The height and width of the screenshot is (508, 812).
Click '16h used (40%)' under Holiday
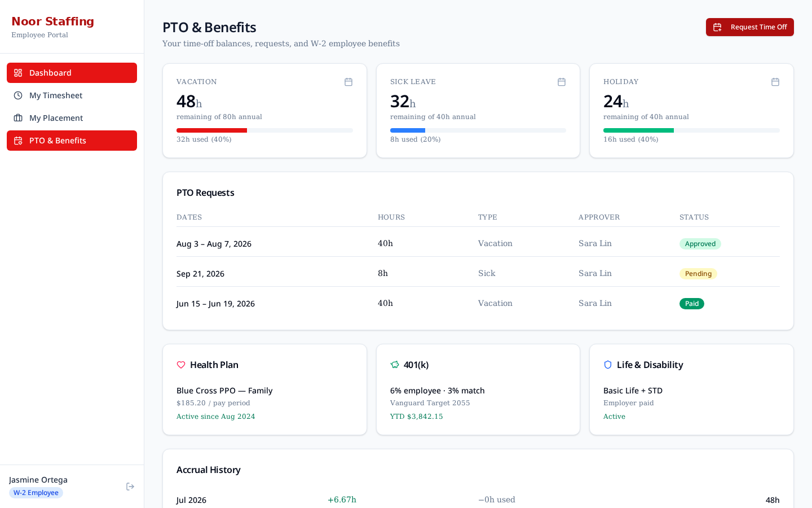630,139
